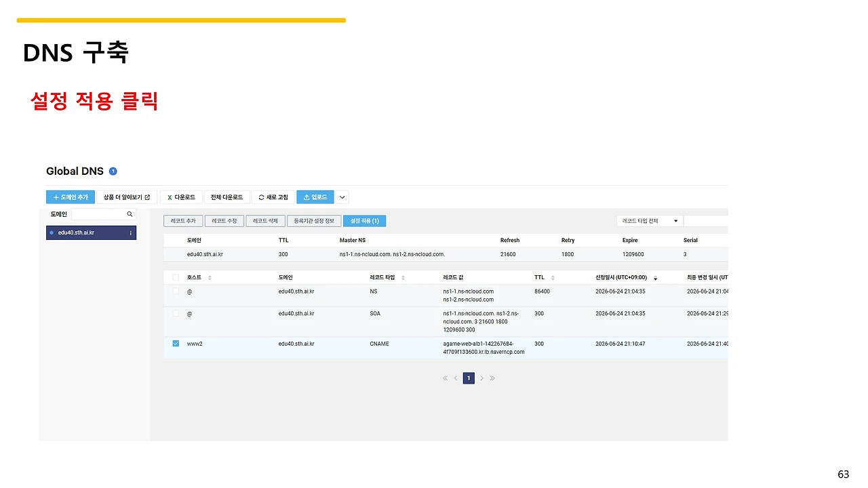868x488 pixels.
Task: Click the Retry value 1800
Action: [568, 254]
